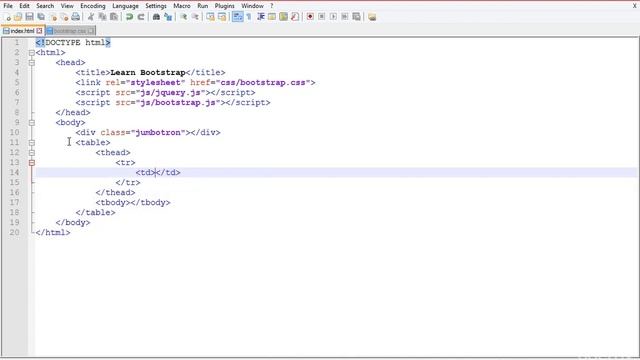The width and height of the screenshot is (640, 360).
Task: Collapse the thead fold marker on line 12
Action: (31, 153)
